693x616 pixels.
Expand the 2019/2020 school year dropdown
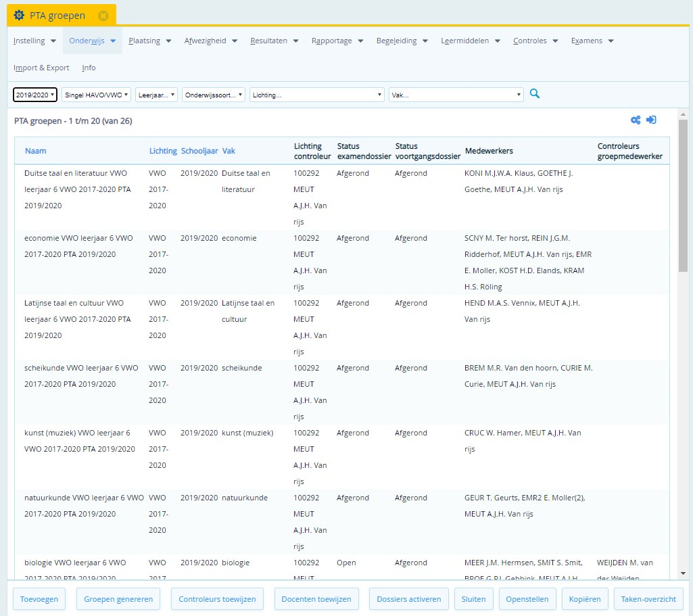point(35,95)
